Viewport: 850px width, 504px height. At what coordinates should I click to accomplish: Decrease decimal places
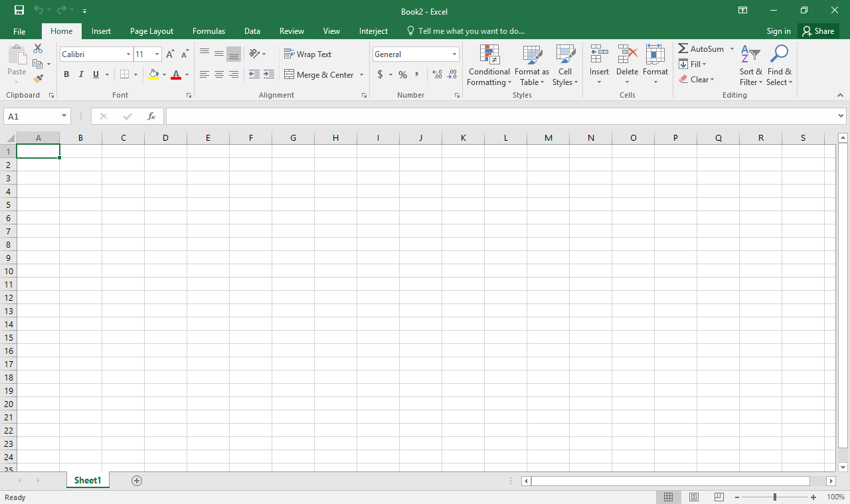pos(452,74)
